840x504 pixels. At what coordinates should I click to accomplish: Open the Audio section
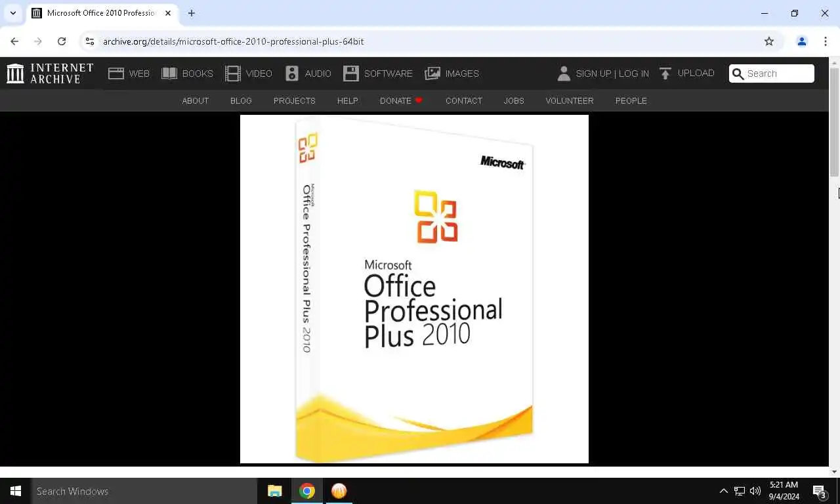coord(308,73)
